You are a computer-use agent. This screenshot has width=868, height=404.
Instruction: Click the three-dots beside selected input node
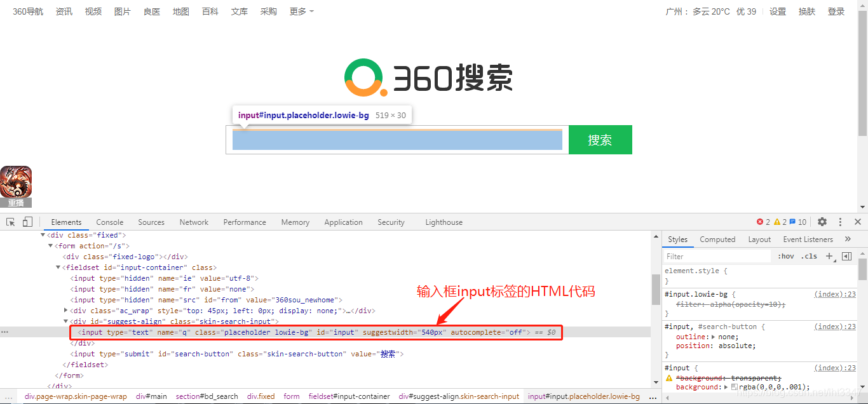[5, 332]
